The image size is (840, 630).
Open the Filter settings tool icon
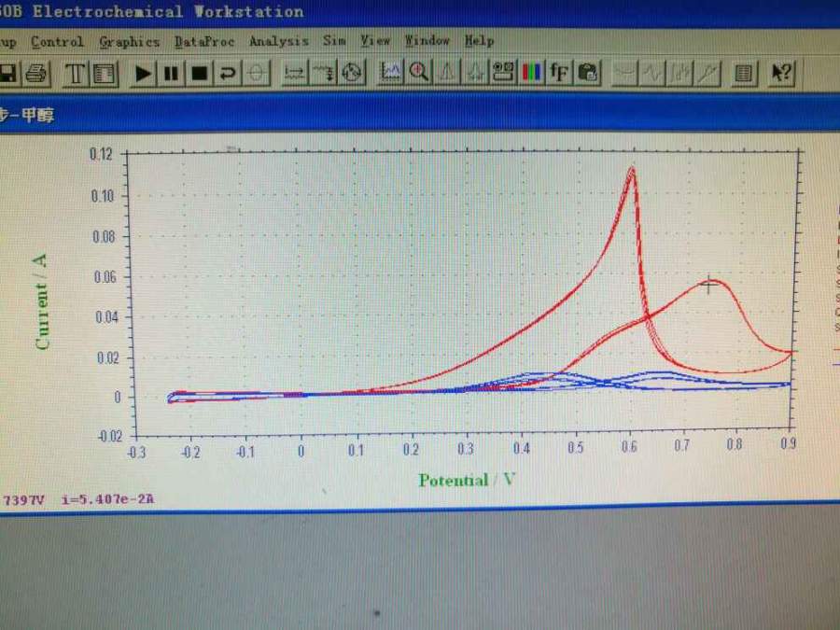pos(323,74)
